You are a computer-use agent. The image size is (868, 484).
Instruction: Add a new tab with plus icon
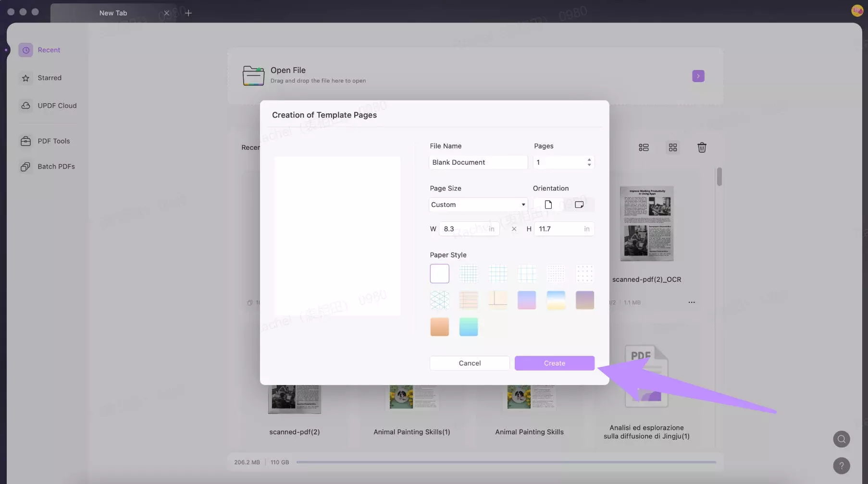(x=188, y=13)
